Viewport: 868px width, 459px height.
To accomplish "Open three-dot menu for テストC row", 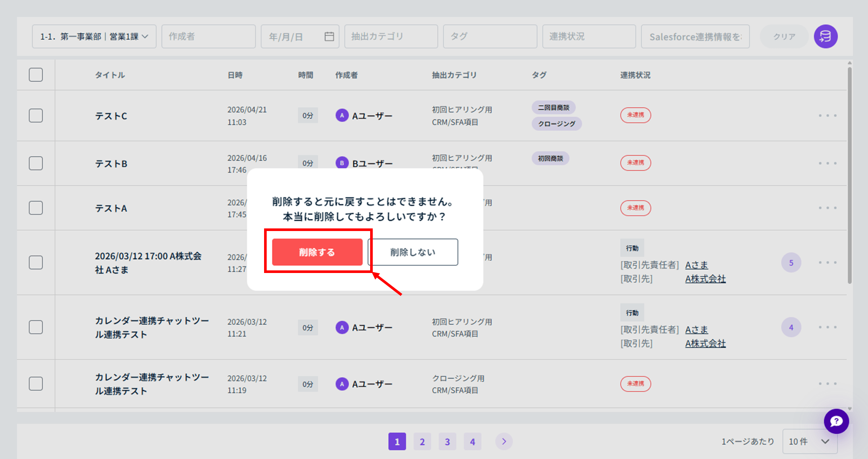I will pyautogui.click(x=827, y=116).
